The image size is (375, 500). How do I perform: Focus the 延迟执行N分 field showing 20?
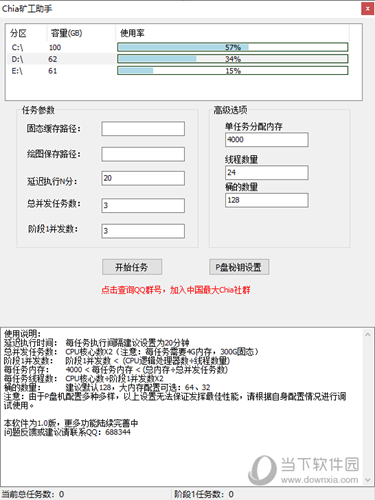click(143, 178)
